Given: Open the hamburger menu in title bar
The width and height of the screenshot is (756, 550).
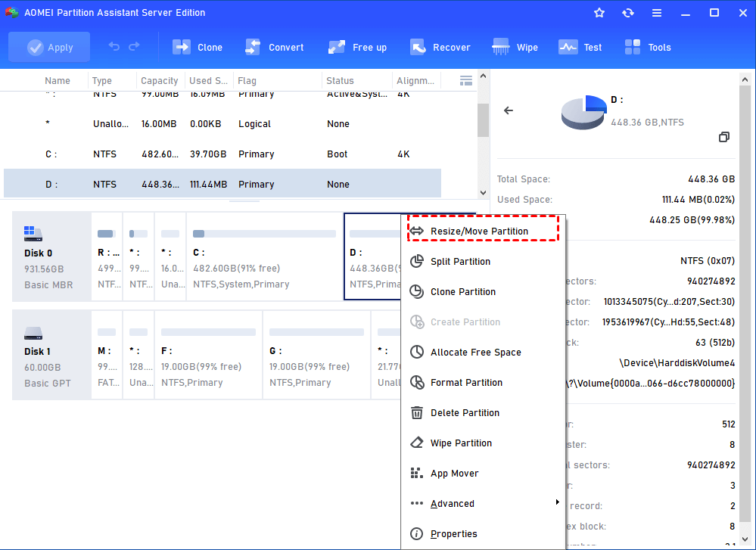Looking at the screenshot, I should pyautogui.click(x=657, y=13).
